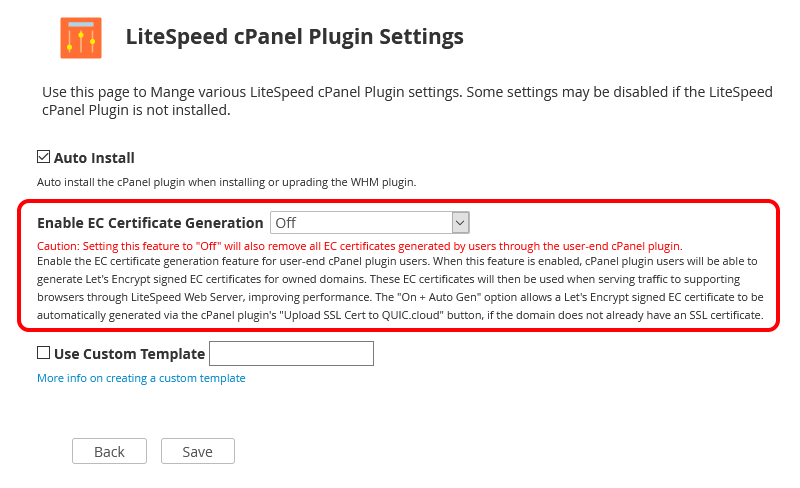This screenshot has width=800, height=488.
Task: Open More info on creating a custom template
Action: coord(141,378)
